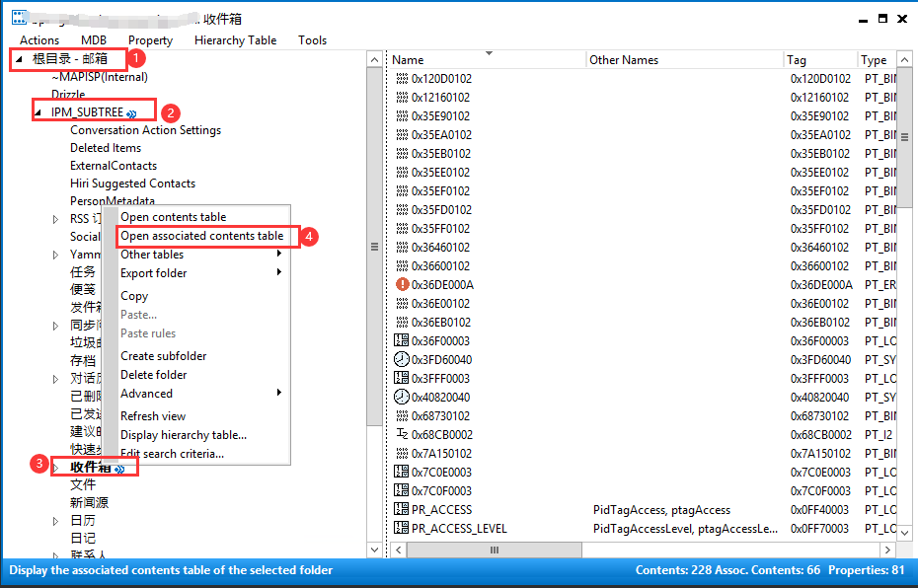Click the binary icon of 0x35EE0102
Screen dimensions: 918x588
[x=402, y=172]
